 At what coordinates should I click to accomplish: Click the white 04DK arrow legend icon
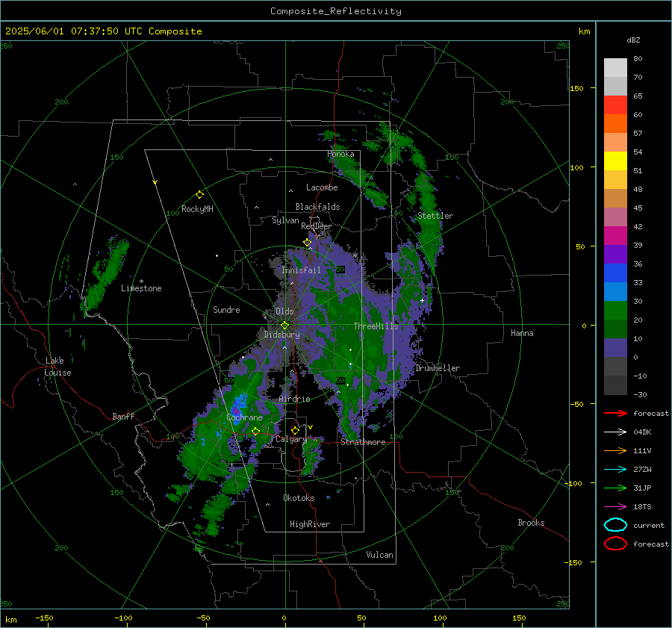(615, 432)
